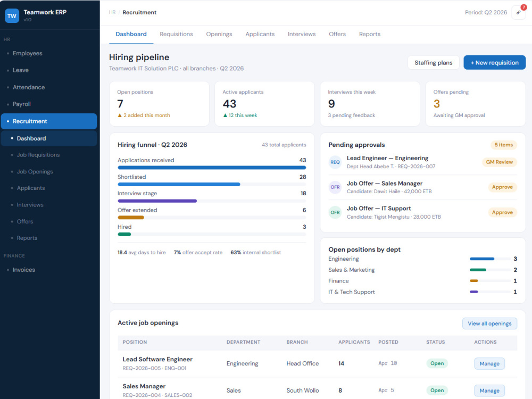Manage the Lead Software Engineer opening
This screenshot has height=399, width=532.
click(489, 364)
